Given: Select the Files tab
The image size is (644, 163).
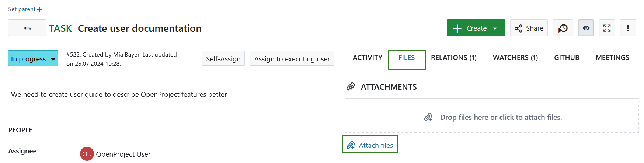Looking at the screenshot, I should (407, 58).
